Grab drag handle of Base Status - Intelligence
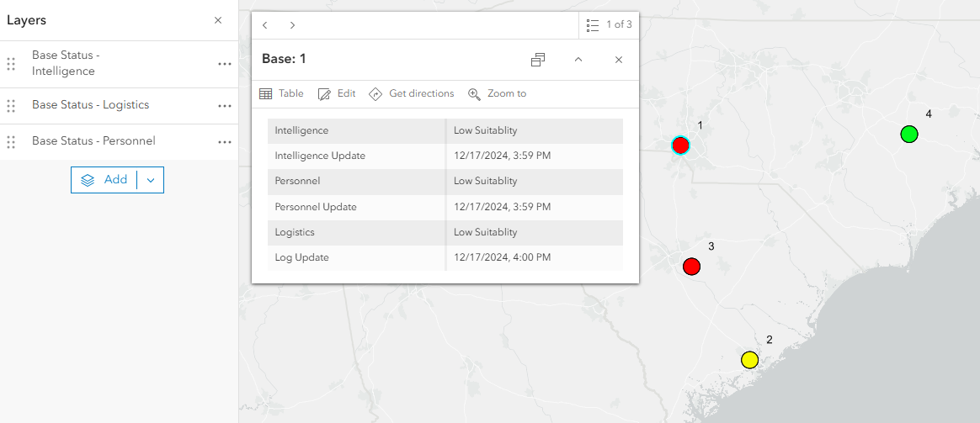Viewport: 980px width, 423px height. tap(11, 64)
